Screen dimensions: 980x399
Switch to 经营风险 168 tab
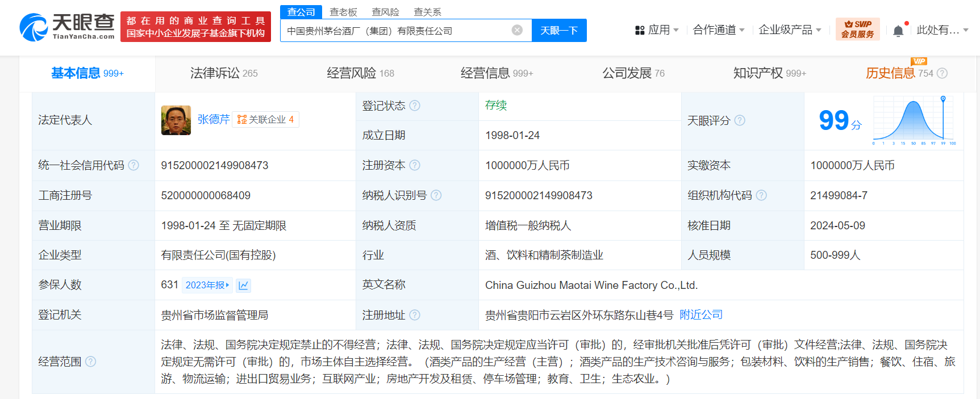pyautogui.click(x=360, y=73)
